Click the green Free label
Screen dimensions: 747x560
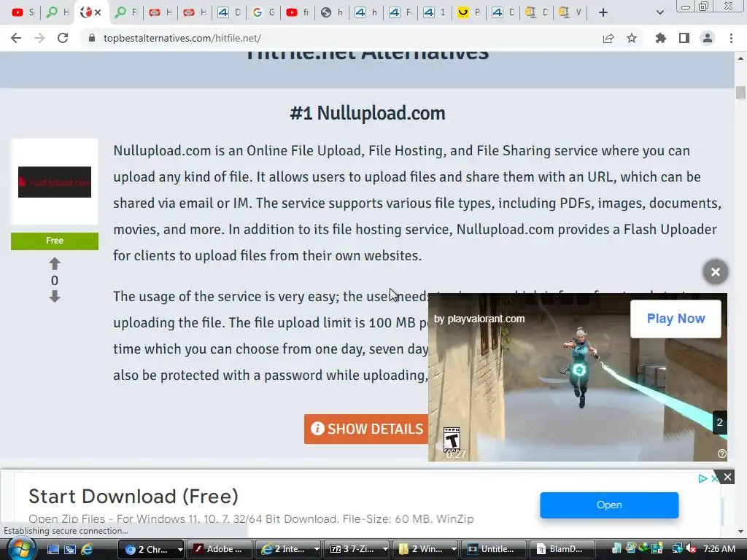tap(55, 241)
